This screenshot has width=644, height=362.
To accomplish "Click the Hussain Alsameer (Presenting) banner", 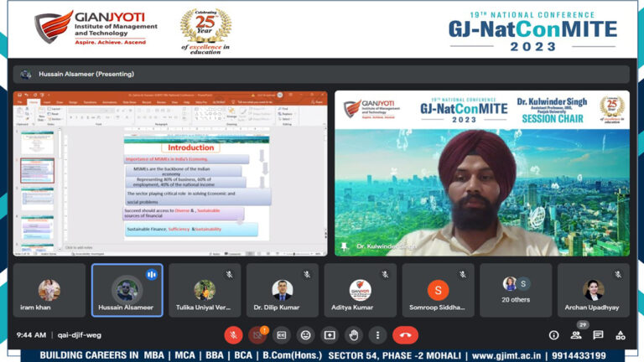I will point(321,75).
